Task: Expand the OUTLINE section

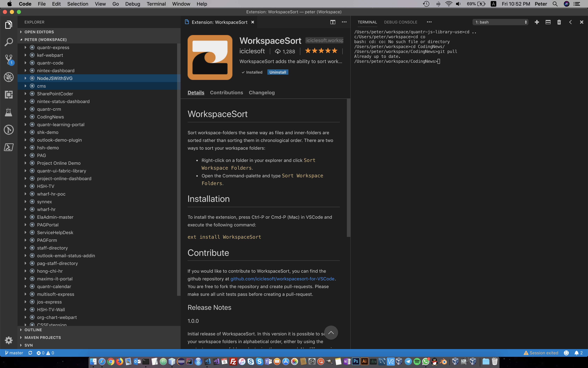Action: (99, 330)
